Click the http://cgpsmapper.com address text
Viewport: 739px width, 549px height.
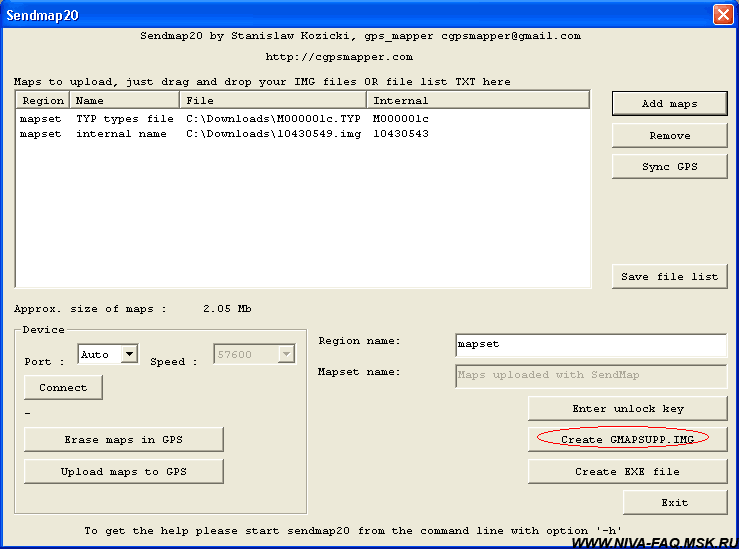[339, 57]
